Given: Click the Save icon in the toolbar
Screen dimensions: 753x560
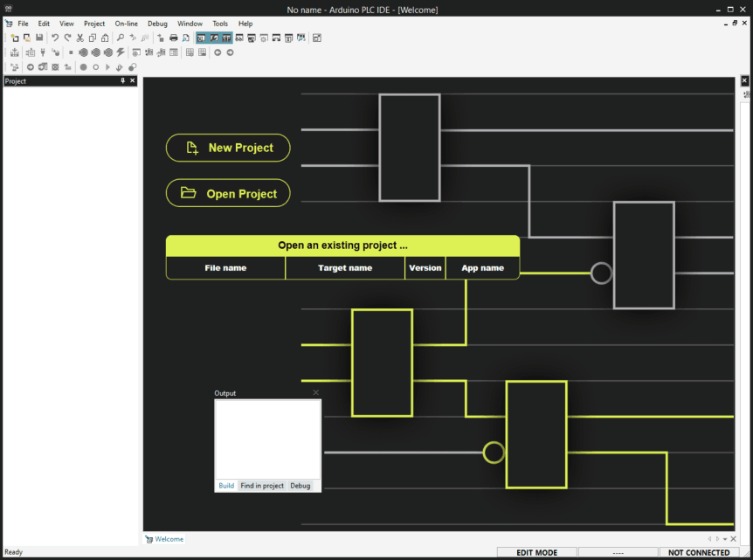Looking at the screenshot, I should pos(39,38).
